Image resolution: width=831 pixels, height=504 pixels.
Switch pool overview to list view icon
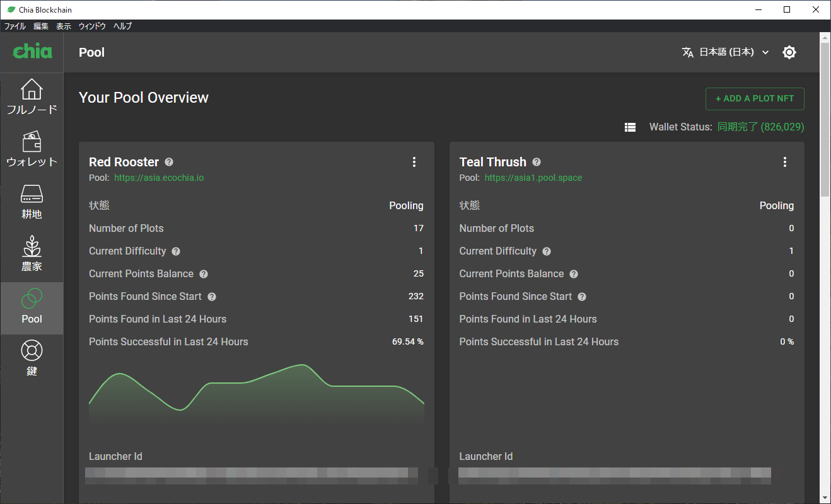[x=630, y=127]
